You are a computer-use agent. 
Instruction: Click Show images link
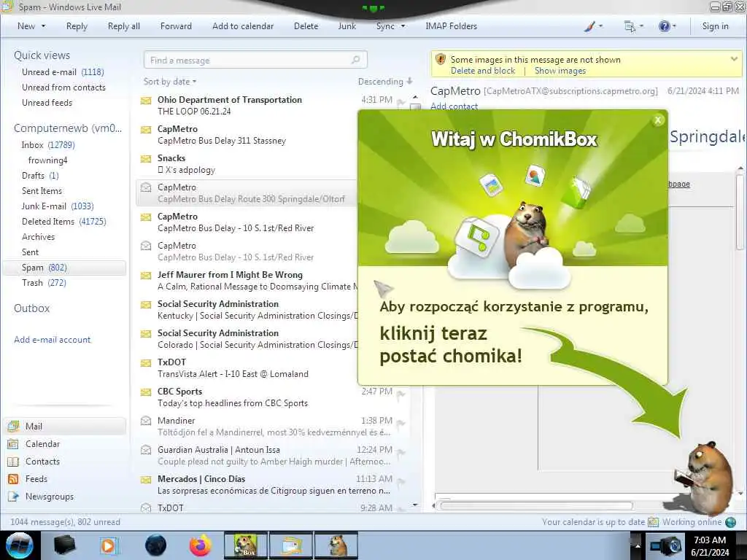point(560,71)
